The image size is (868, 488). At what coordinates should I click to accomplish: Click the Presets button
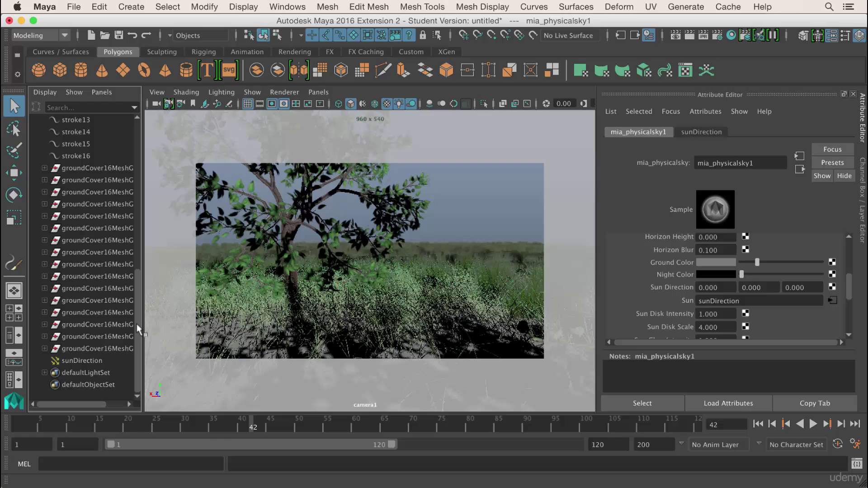point(832,162)
